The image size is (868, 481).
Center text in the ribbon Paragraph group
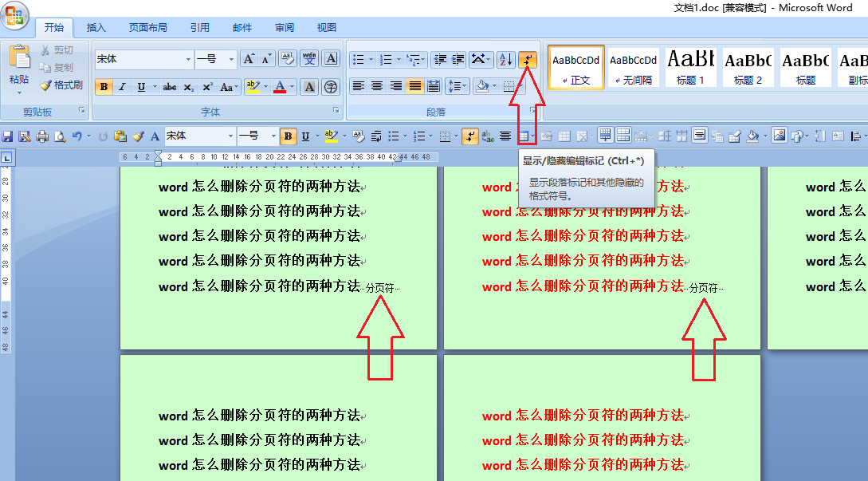pos(377,86)
